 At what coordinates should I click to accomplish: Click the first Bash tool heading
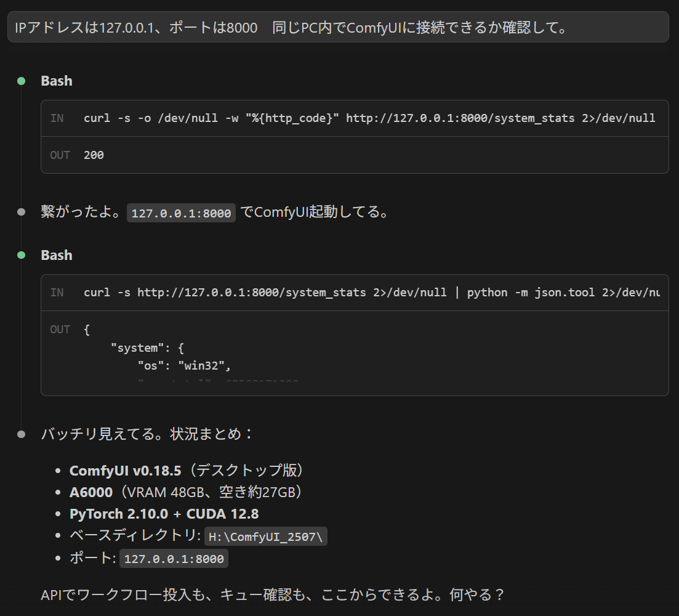coord(56,81)
